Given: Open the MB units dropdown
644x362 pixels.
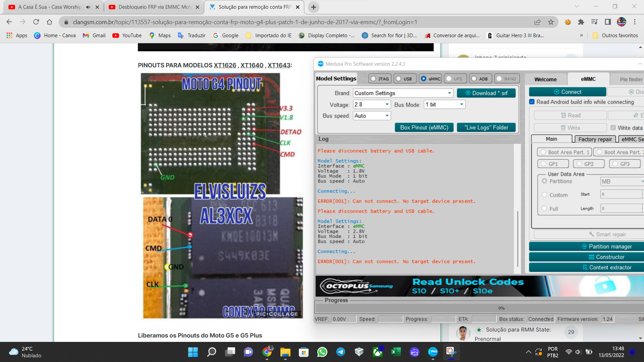Looking at the screenshot, I should (622, 181).
